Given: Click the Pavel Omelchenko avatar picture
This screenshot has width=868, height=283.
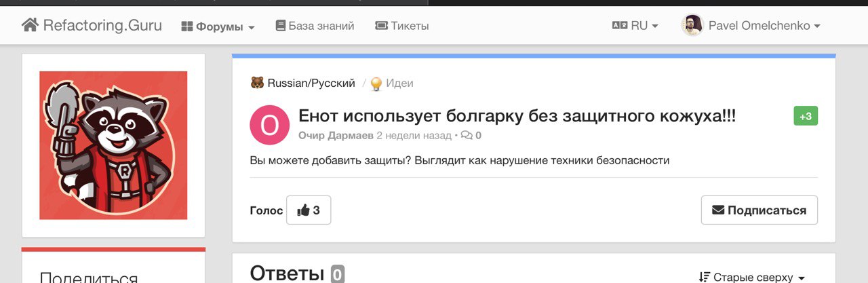Looking at the screenshot, I should pos(692,26).
